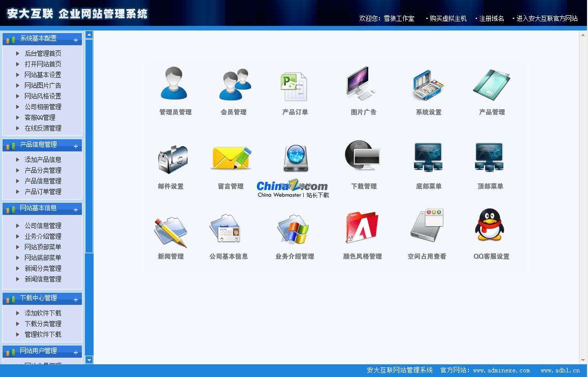Viewport: 588px width, 377px height.
Task: Open the 顶部菜单 network icon
Action: point(489,156)
